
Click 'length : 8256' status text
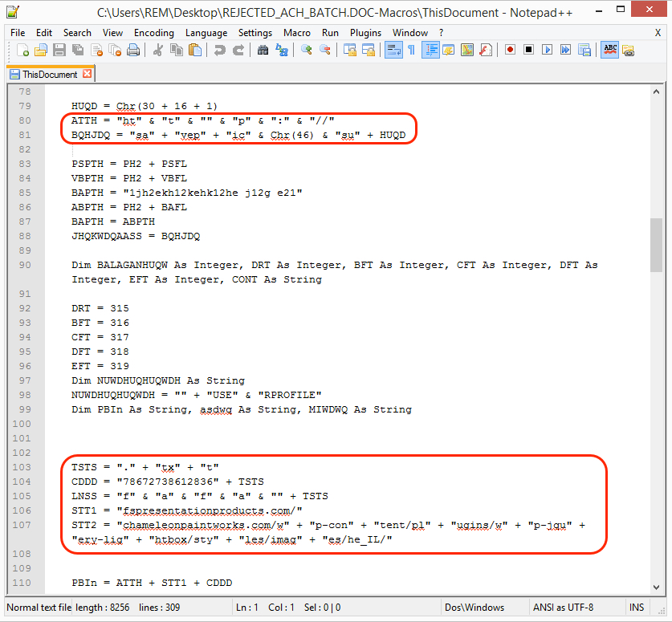103,608
